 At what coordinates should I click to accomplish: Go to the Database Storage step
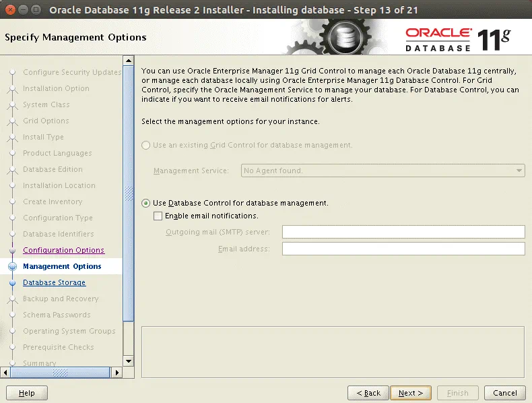tap(54, 283)
